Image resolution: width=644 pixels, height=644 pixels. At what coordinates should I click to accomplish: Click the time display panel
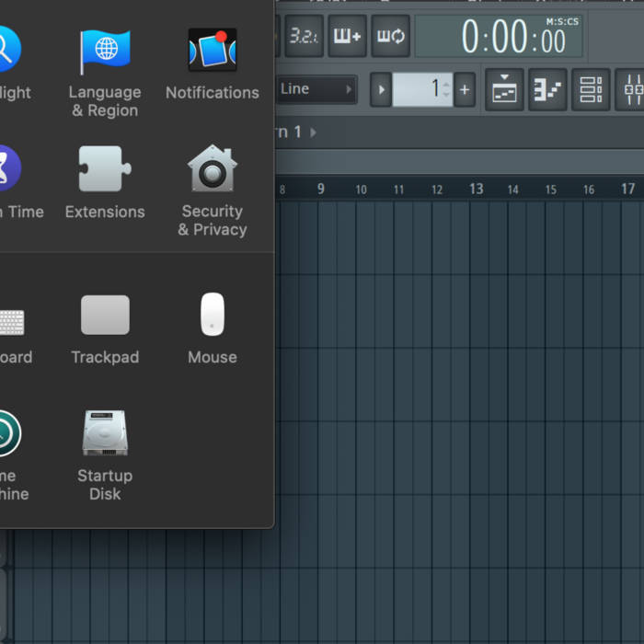click(500, 37)
